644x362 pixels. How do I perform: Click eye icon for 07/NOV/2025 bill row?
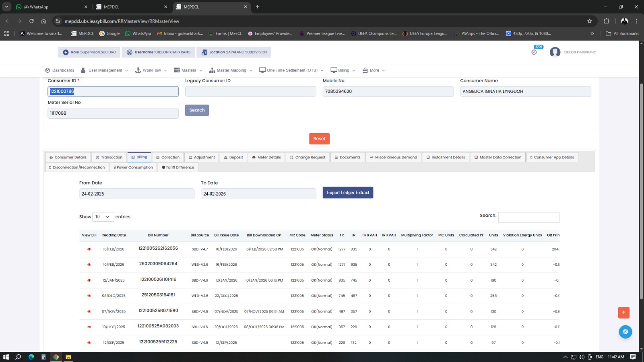pyautogui.click(x=89, y=312)
